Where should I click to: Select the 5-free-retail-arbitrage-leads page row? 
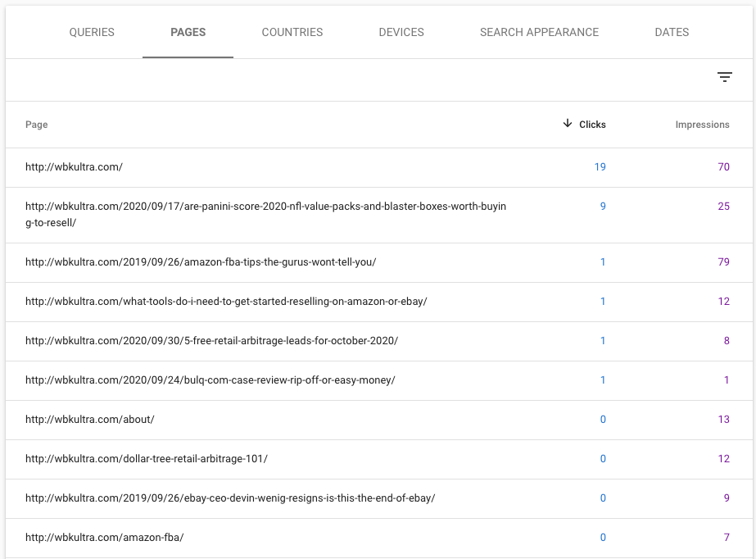pos(379,341)
